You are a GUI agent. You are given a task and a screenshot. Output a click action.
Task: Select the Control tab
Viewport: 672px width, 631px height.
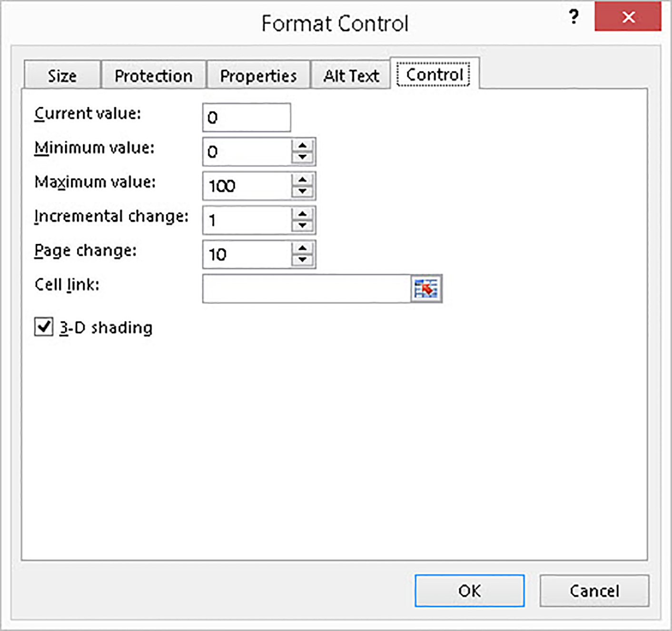pyautogui.click(x=434, y=74)
